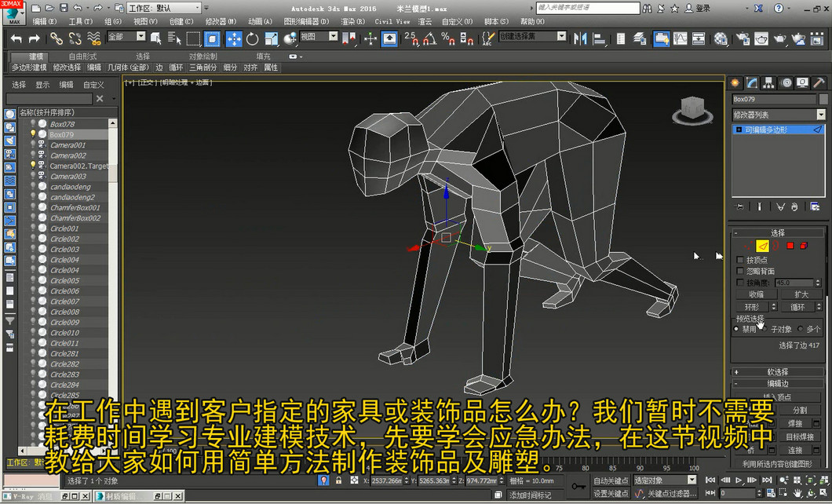Toggle visibility bulb of Camera001

coord(33,144)
